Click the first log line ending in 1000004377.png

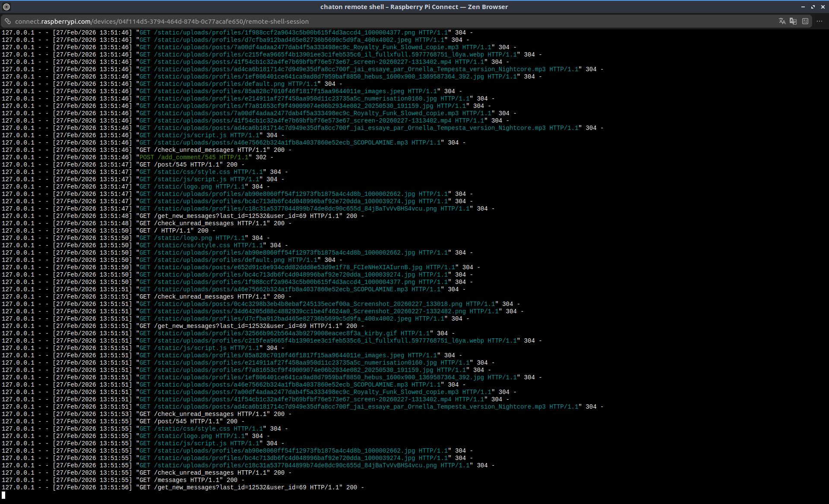(x=294, y=33)
